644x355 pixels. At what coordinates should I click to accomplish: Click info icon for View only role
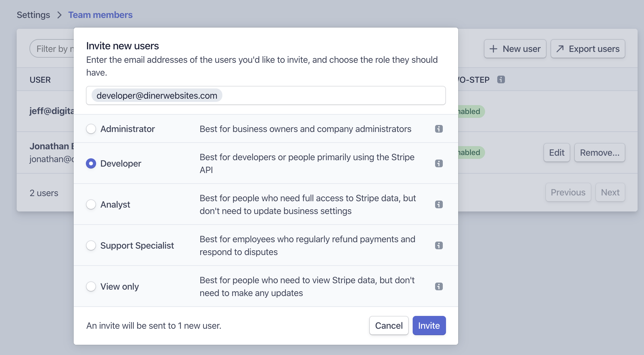(439, 286)
